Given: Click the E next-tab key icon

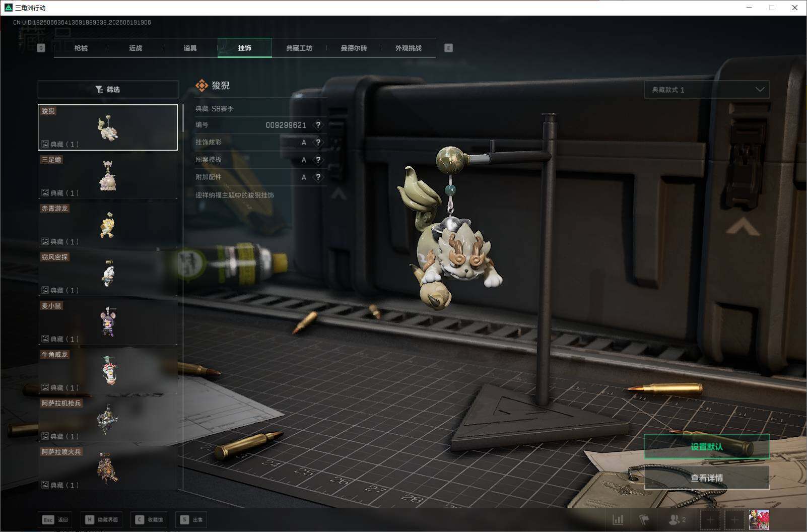Looking at the screenshot, I should click(x=448, y=48).
